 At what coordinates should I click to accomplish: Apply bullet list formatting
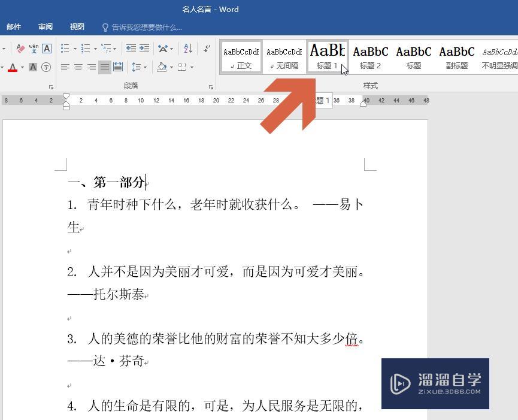pos(65,49)
